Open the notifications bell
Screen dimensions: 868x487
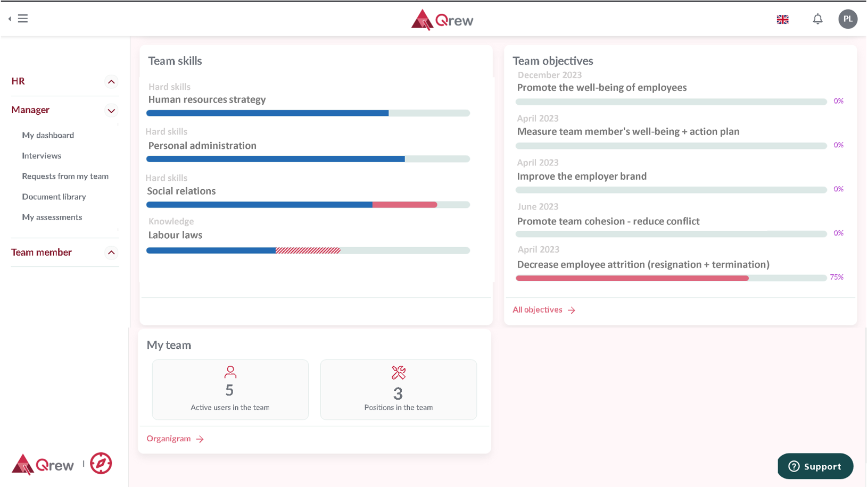pyautogui.click(x=817, y=19)
